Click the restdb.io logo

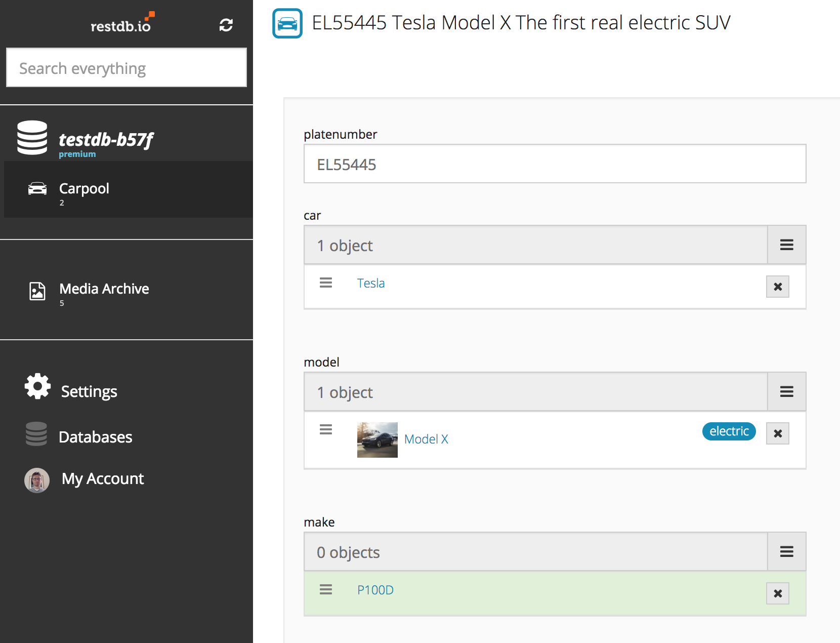click(122, 23)
